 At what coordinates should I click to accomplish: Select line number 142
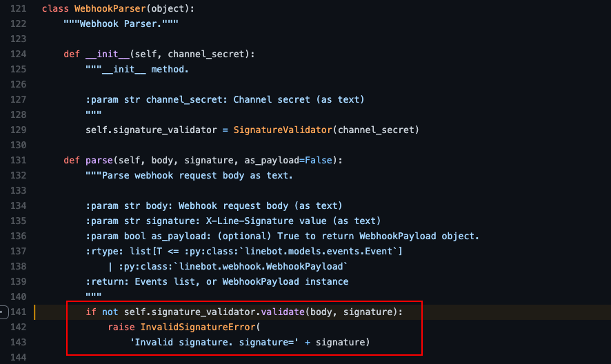[x=19, y=327]
